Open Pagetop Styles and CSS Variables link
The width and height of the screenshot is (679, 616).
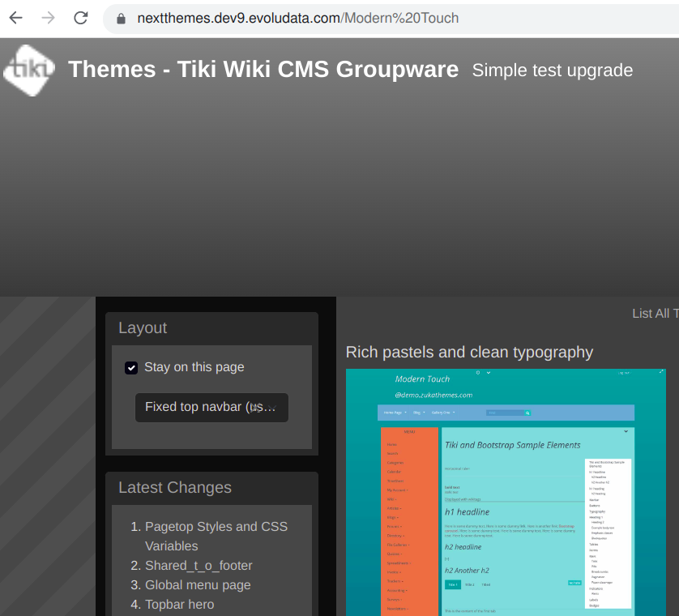pyautogui.click(x=216, y=536)
